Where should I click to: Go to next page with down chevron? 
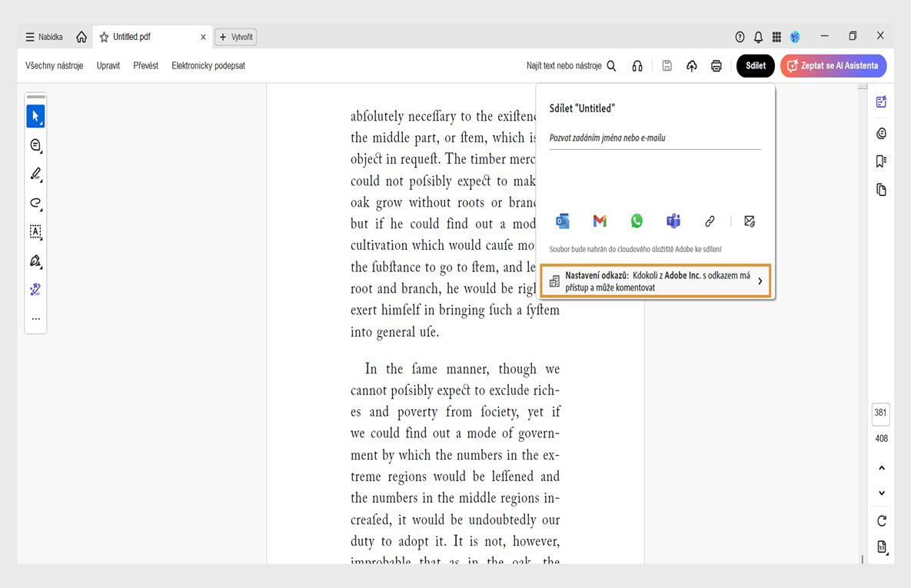(881, 493)
